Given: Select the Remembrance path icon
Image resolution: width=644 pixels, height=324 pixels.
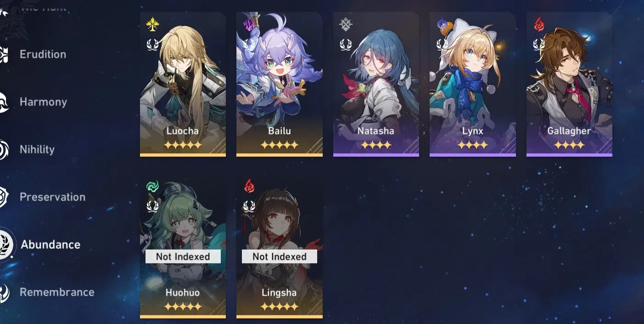Looking at the screenshot, I should [x=4, y=292].
